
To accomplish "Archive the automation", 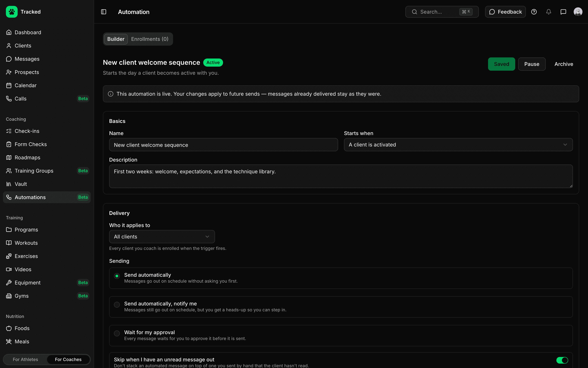I will [564, 64].
